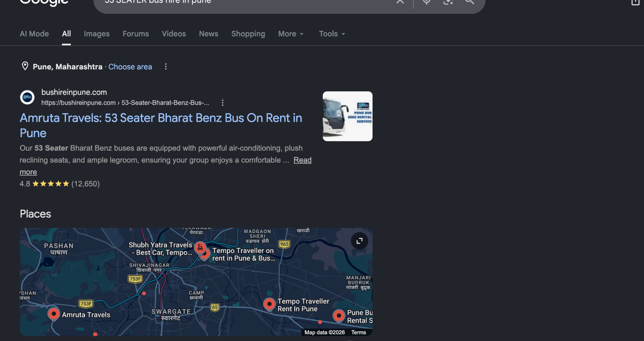Click the Read more link

click(302, 160)
